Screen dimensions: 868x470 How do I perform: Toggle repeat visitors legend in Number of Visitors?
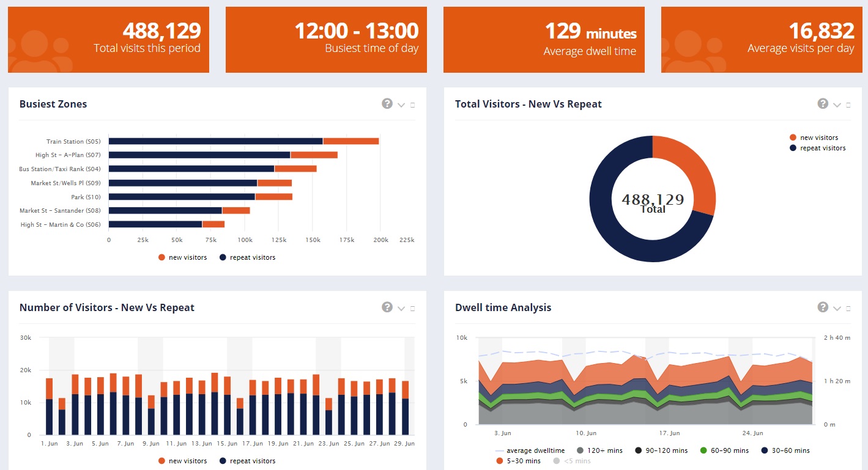tap(248, 461)
